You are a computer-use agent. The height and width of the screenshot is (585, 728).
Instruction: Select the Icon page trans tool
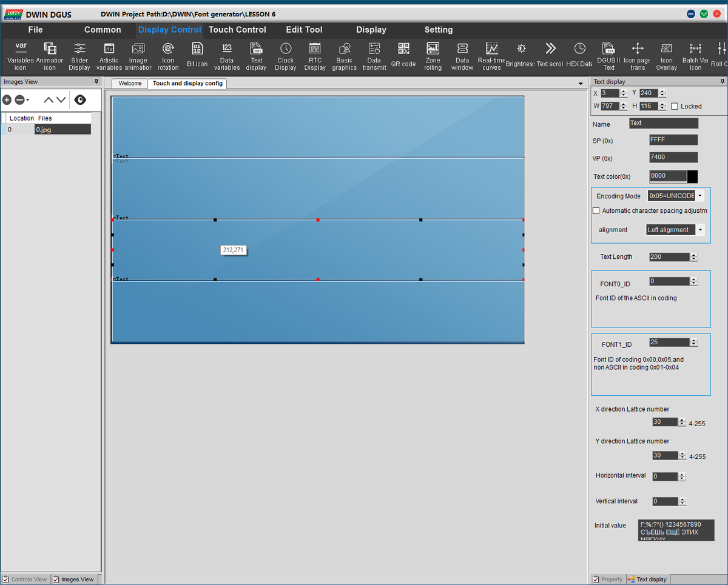pos(638,56)
